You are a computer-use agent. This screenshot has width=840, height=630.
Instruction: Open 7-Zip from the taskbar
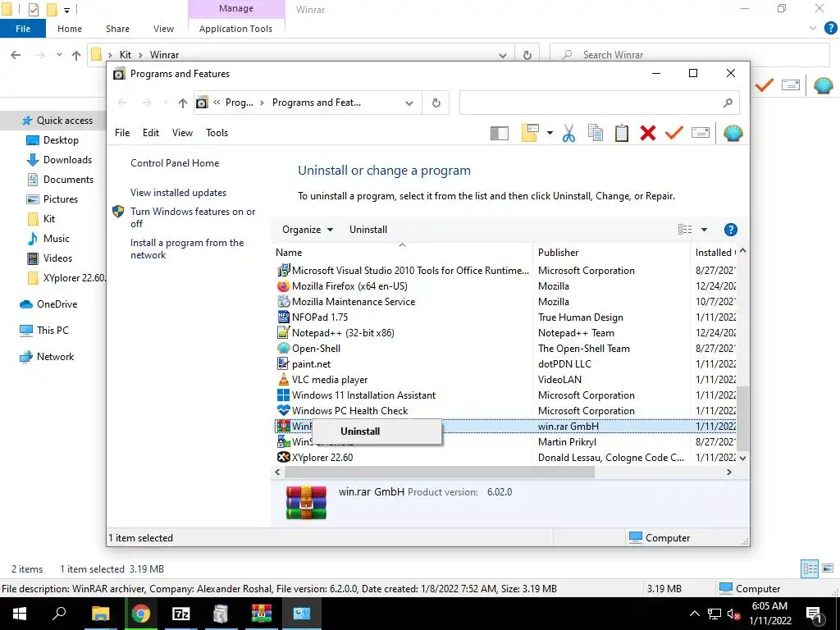[180, 614]
